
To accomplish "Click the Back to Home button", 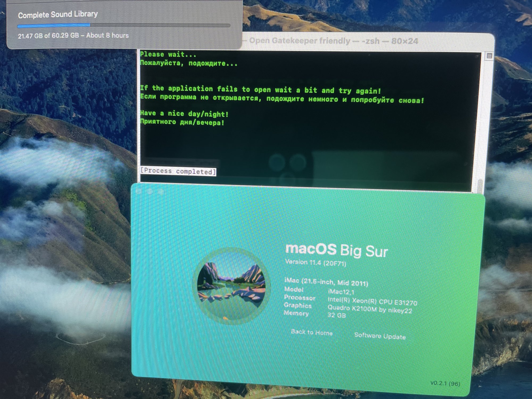I will pyautogui.click(x=311, y=332).
